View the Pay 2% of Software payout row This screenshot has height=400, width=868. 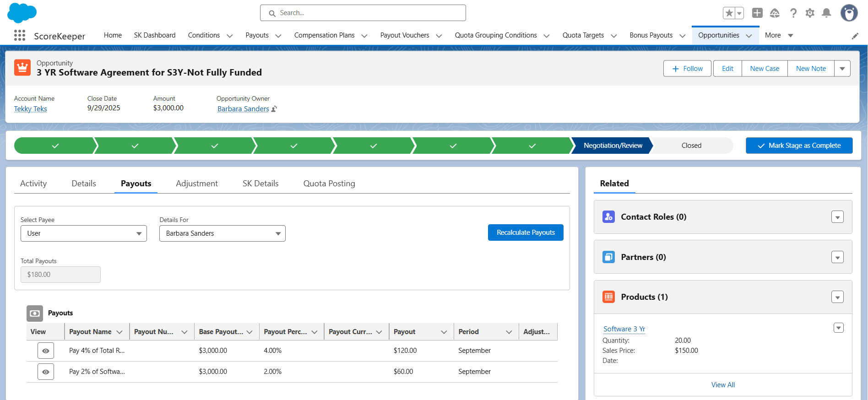[x=46, y=372]
